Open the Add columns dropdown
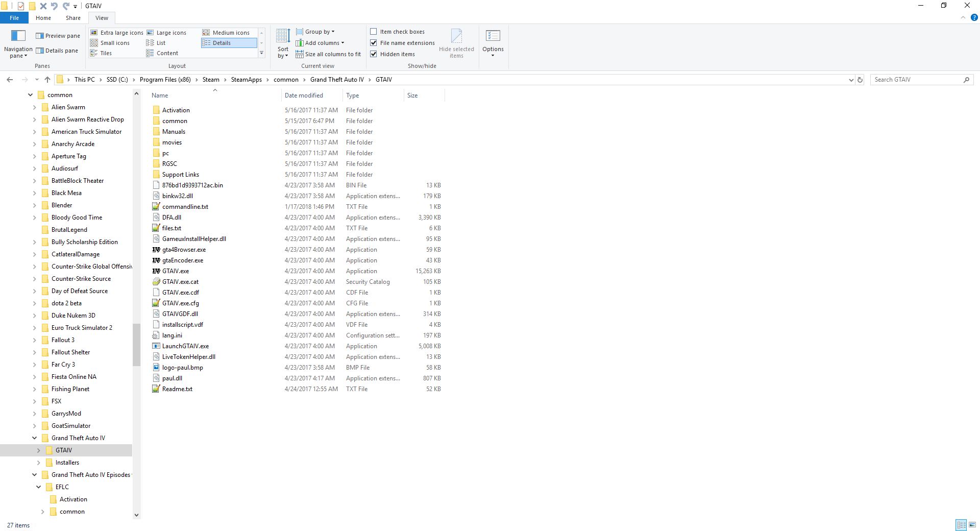980x531 pixels. tap(320, 43)
